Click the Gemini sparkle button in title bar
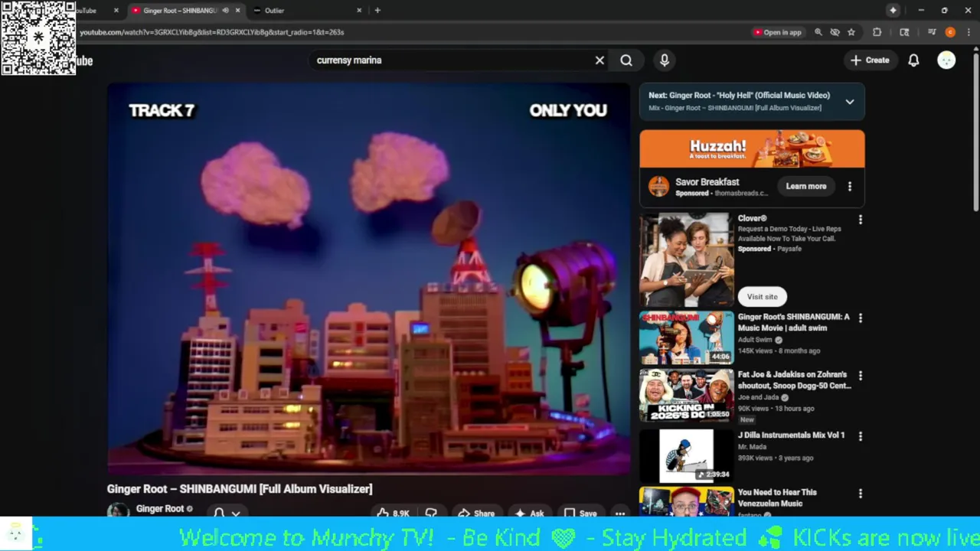Viewport: 980px width, 551px height. [x=893, y=11]
